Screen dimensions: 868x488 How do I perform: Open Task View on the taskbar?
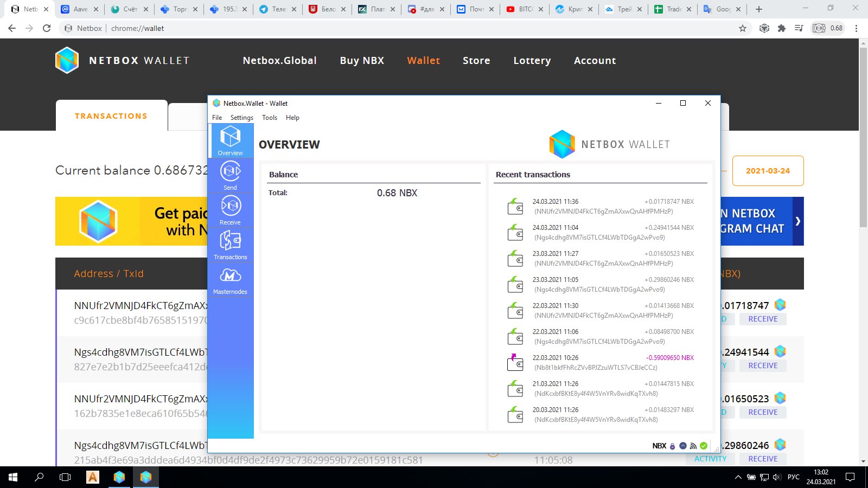tap(65, 477)
